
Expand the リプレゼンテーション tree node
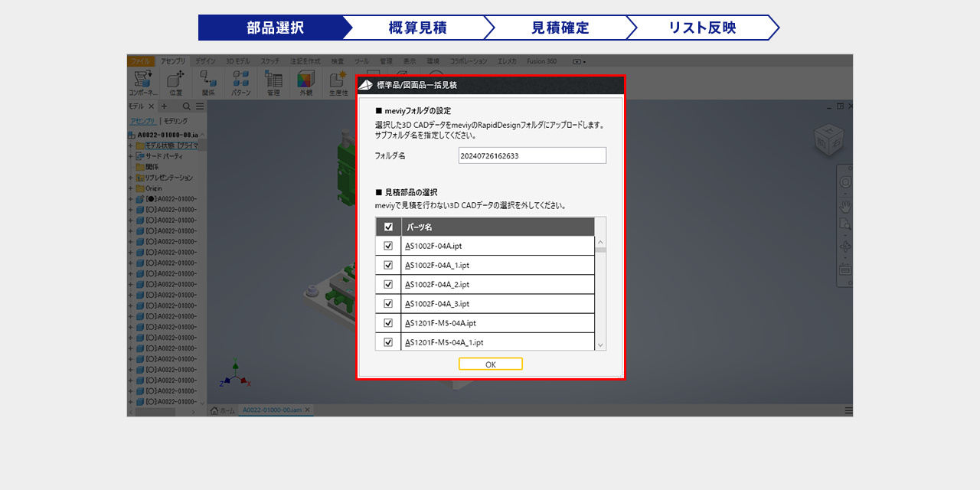131,178
